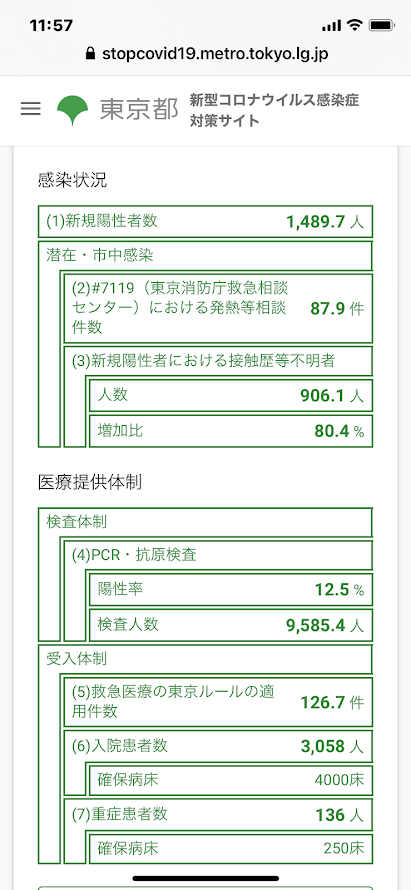The image size is (411, 890).
Task: Open the hamburger navigation menu
Action: (x=31, y=109)
